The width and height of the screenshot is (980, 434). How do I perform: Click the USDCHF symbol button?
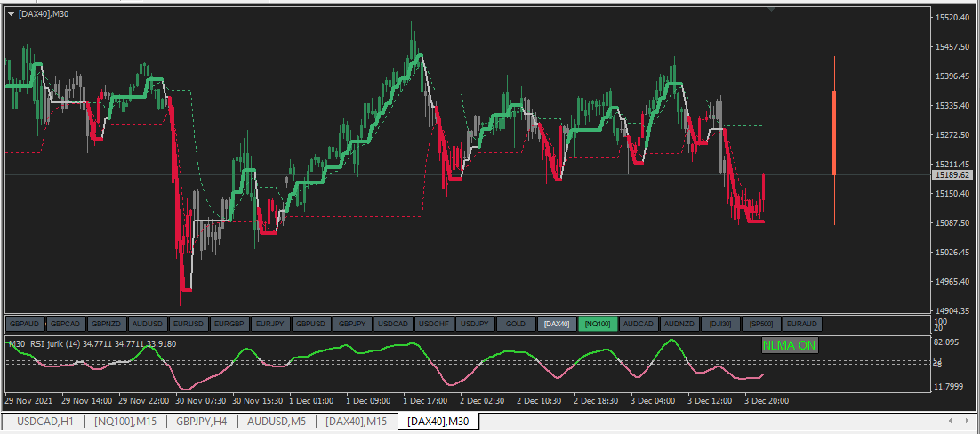[435, 324]
